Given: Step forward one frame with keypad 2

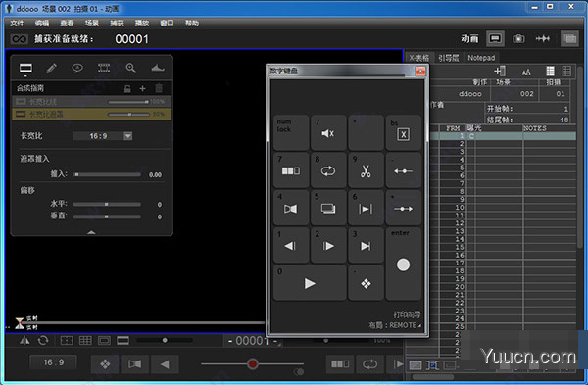Looking at the screenshot, I should (x=328, y=245).
